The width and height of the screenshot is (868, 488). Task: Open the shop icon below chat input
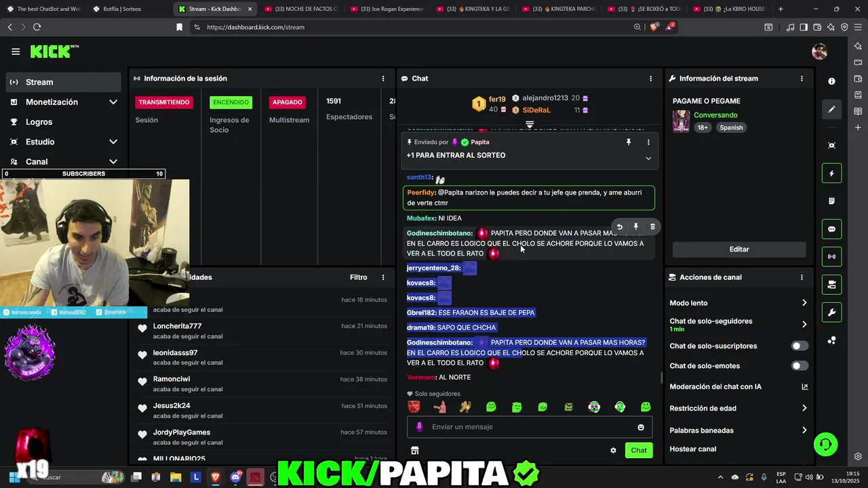pyautogui.click(x=414, y=450)
